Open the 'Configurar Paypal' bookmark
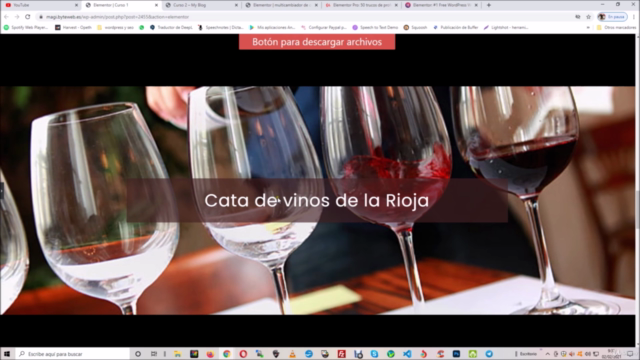 coord(324,27)
